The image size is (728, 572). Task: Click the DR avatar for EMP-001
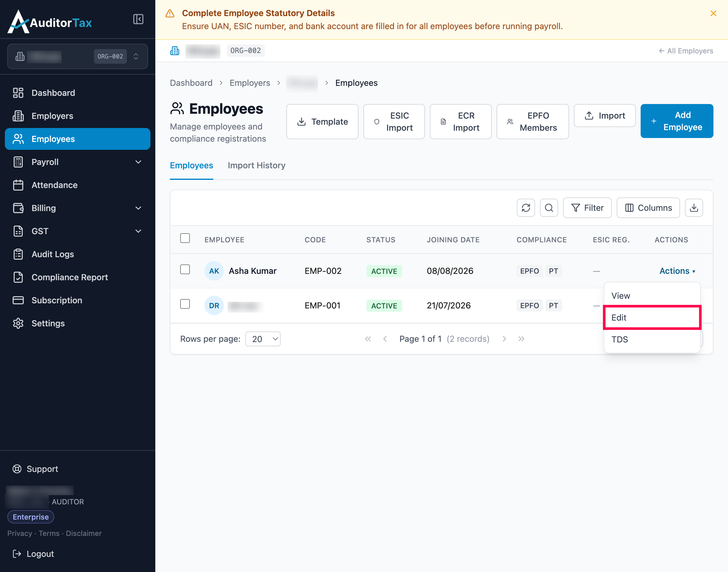click(214, 305)
